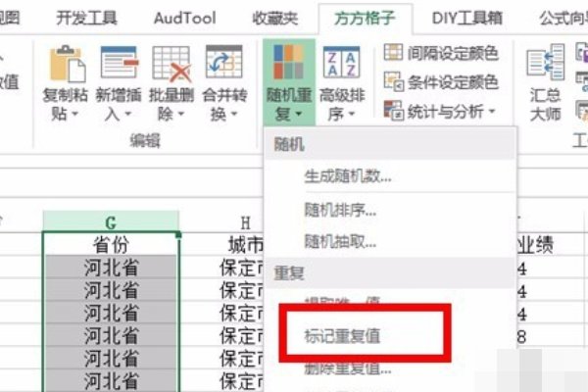
Task: Switch to the 开发工具 tab
Action: (86, 18)
